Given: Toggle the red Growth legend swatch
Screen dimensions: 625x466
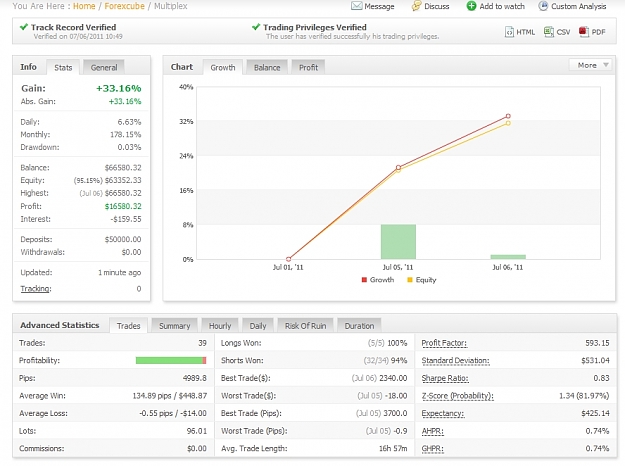Looking at the screenshot, I should click(x=364, y=280).
